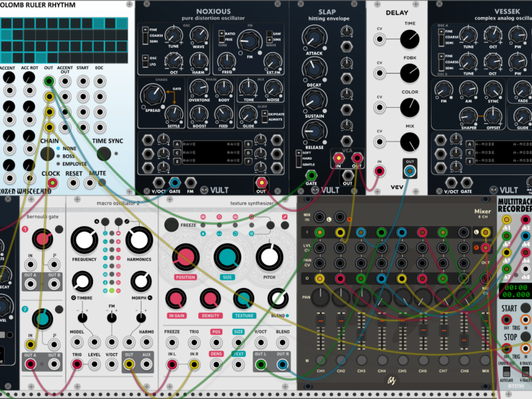Viewport: 532px width, 399px height.
Task: Toggle the SAW/SINE wave switch on Noxious
Action: pyautogui.click(x=269, y=37)
